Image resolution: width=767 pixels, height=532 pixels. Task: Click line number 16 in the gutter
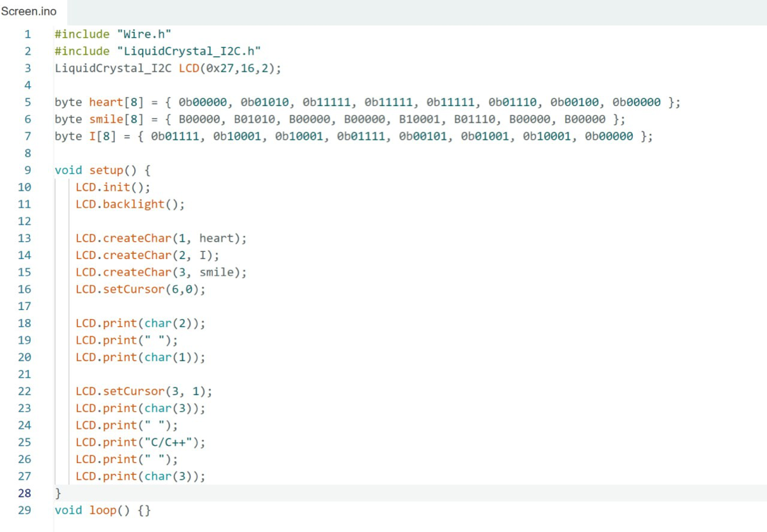point(24,289)
